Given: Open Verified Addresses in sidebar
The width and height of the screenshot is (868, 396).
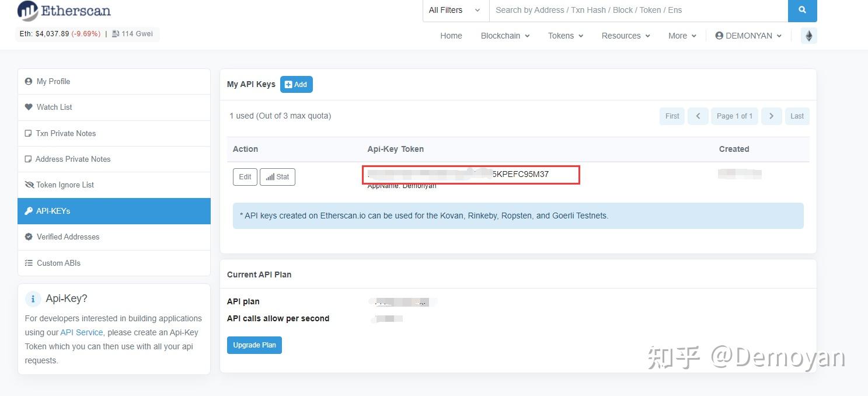Looking at the screenshot, I should pyautogui.click(x=114, y=237).
